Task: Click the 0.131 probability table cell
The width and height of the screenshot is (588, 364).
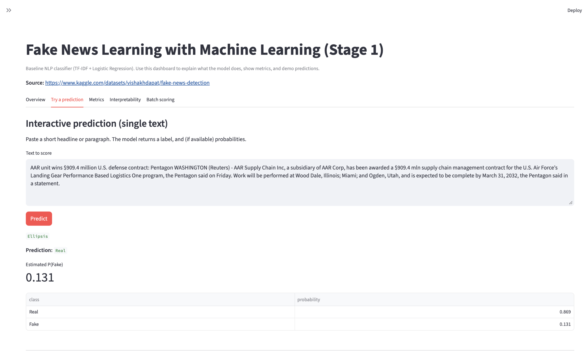Action: point(565,324)
